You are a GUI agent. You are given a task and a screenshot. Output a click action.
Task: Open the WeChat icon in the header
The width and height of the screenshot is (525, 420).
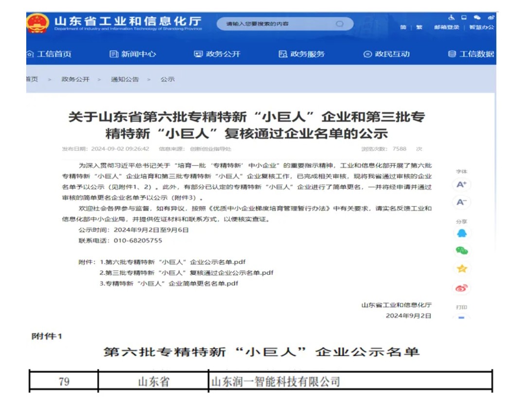[477, 17]
